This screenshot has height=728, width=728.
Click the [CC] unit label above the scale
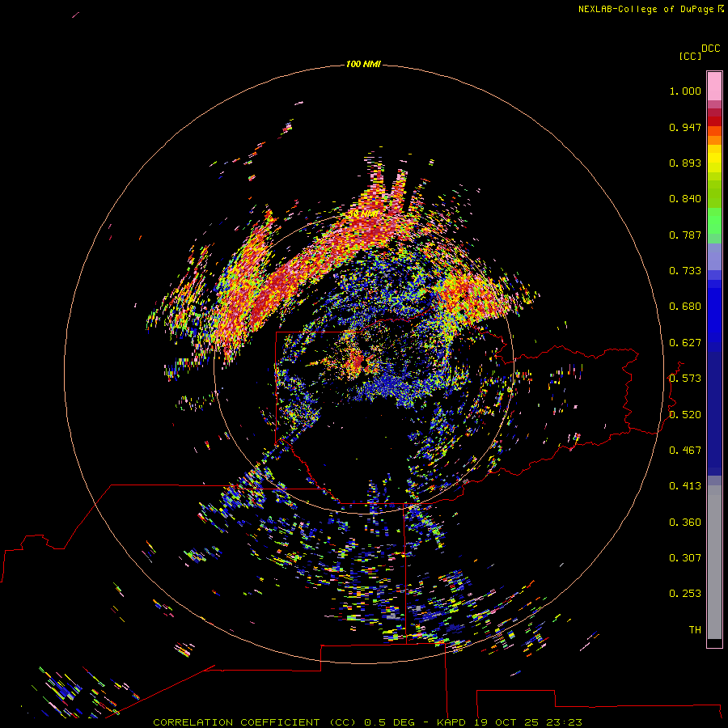pos(690,56)
